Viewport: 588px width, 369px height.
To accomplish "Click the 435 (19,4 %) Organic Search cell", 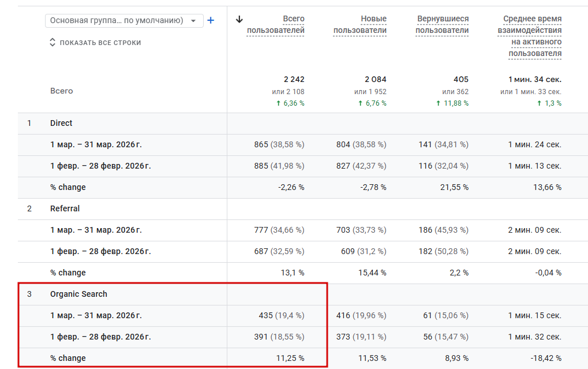I will point(282,315).
